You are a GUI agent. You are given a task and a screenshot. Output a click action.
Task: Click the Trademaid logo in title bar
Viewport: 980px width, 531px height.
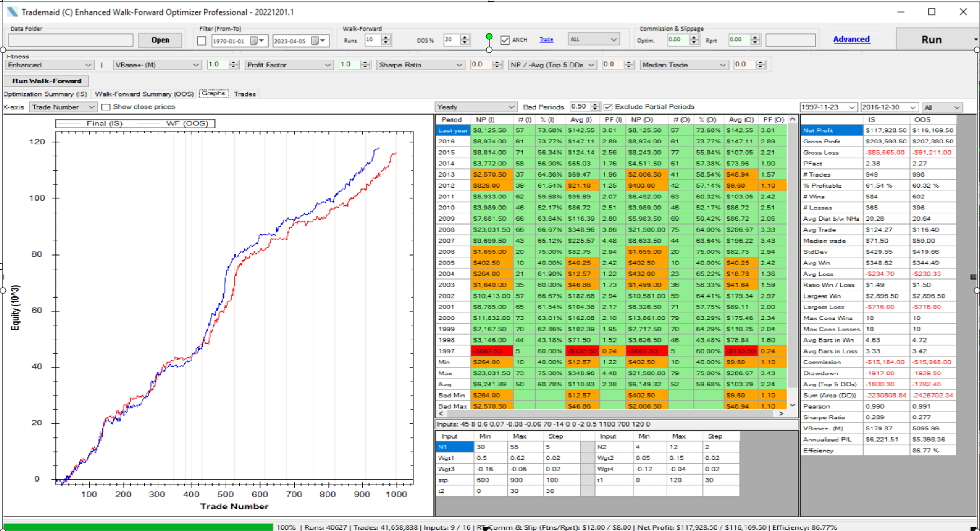pyautogui.click(x=12, y=12)
